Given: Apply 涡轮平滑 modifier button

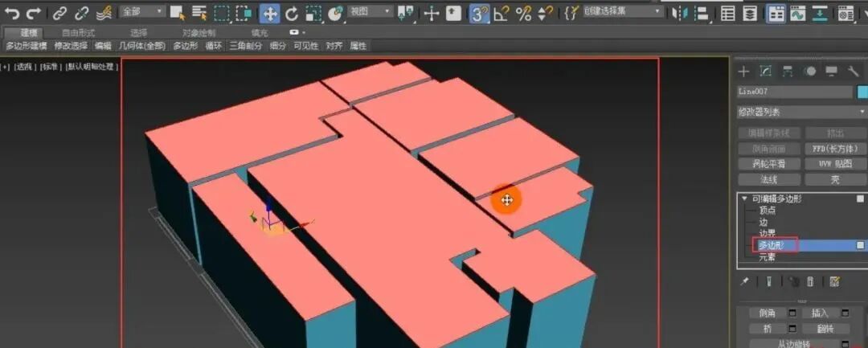Looking at the screenshot, I should click(769, 164).
